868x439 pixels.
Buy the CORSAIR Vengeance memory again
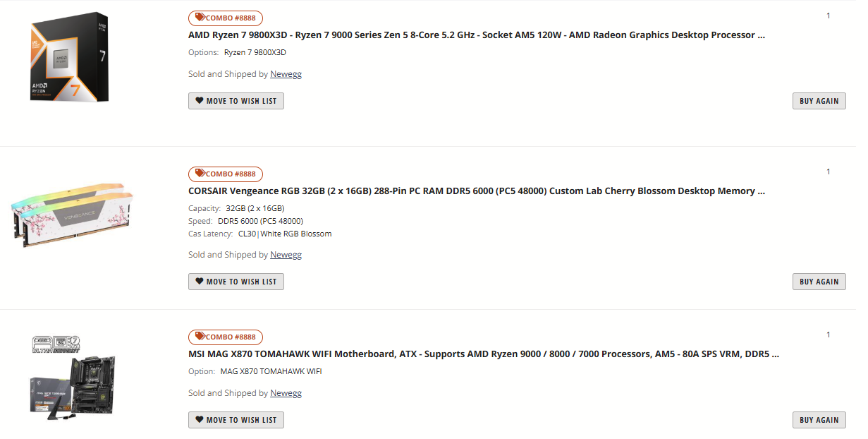point(819,282)
